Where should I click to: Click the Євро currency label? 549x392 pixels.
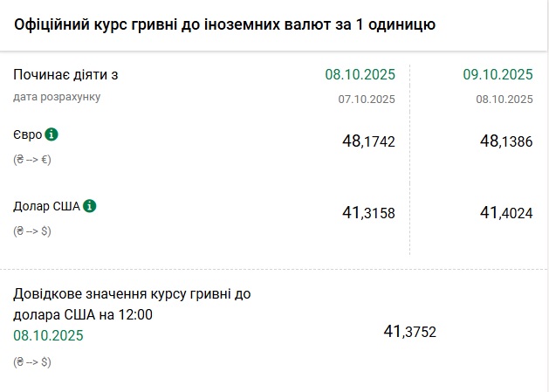point(27,135)
